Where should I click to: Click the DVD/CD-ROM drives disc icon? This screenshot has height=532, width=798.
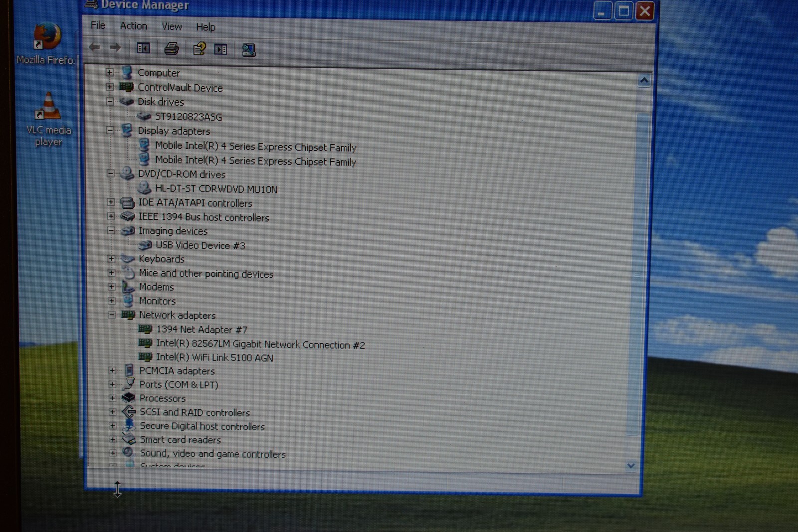click(127, 174)
